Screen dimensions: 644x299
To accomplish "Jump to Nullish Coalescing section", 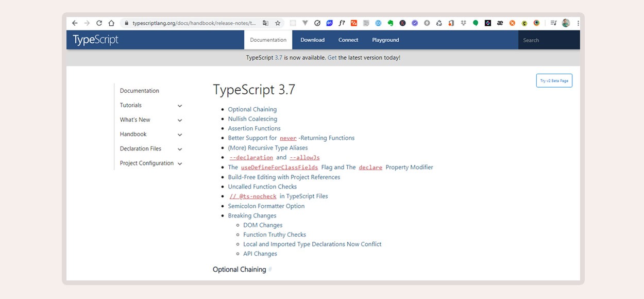I will (x=252, y=119).
